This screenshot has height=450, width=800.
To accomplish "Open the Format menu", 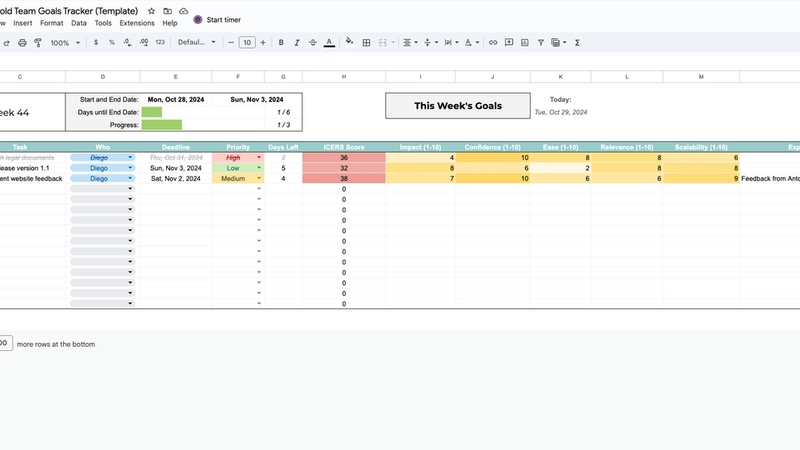I will [52, 23].
